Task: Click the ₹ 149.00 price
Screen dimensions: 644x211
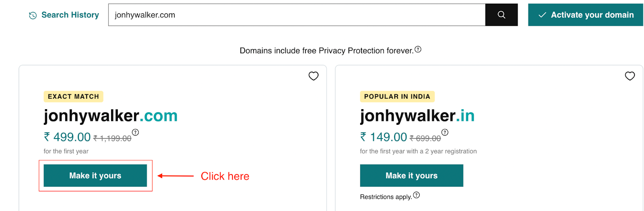Action: (384, 137)
